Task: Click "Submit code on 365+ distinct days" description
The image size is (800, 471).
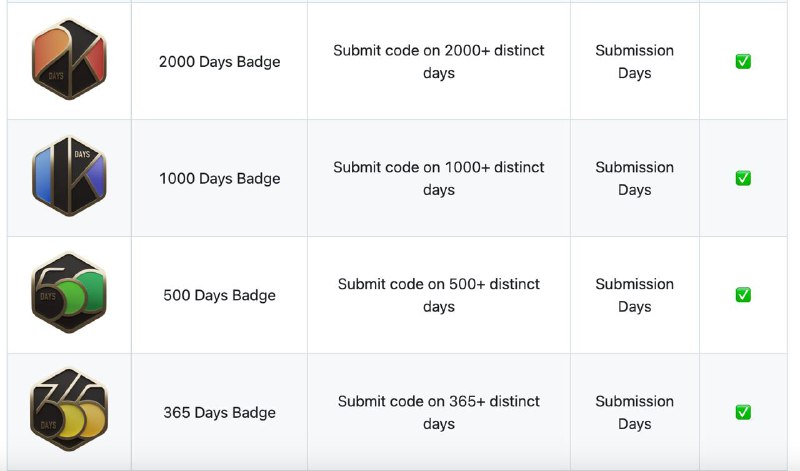Action: coord(438,413)
